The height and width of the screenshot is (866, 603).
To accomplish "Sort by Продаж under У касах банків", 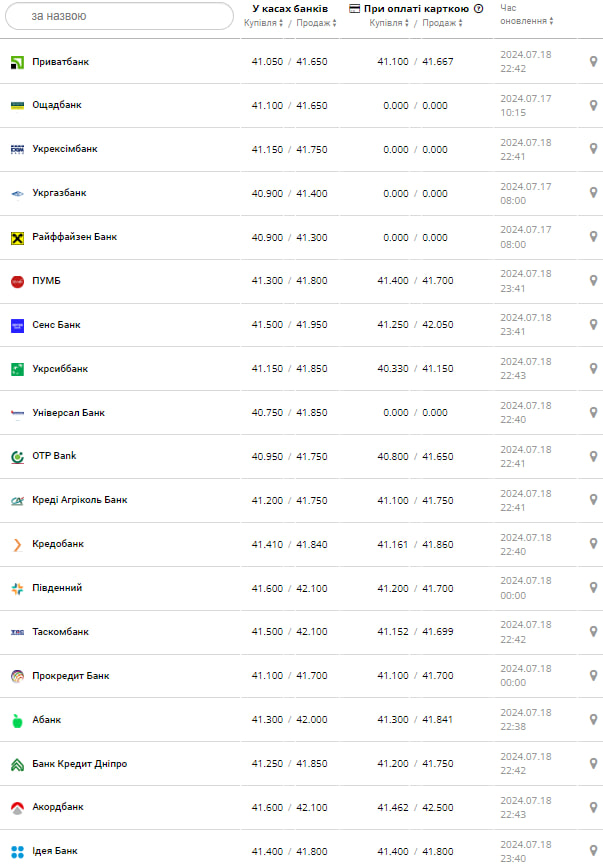I will coord(314,23).
